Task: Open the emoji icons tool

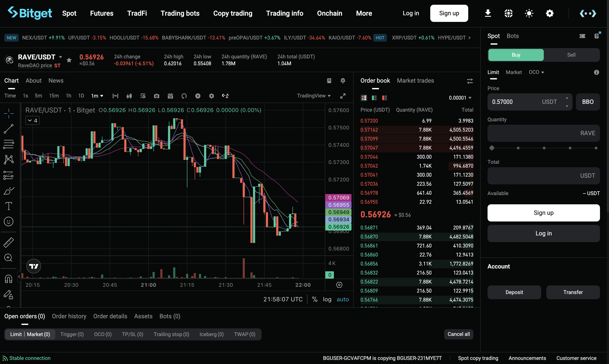Action: [9, 221]
